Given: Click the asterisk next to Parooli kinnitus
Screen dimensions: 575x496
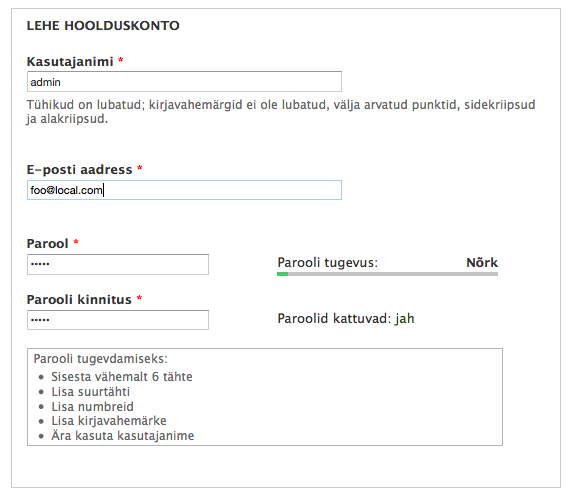Looking at the screenshot, I should 139,298.
